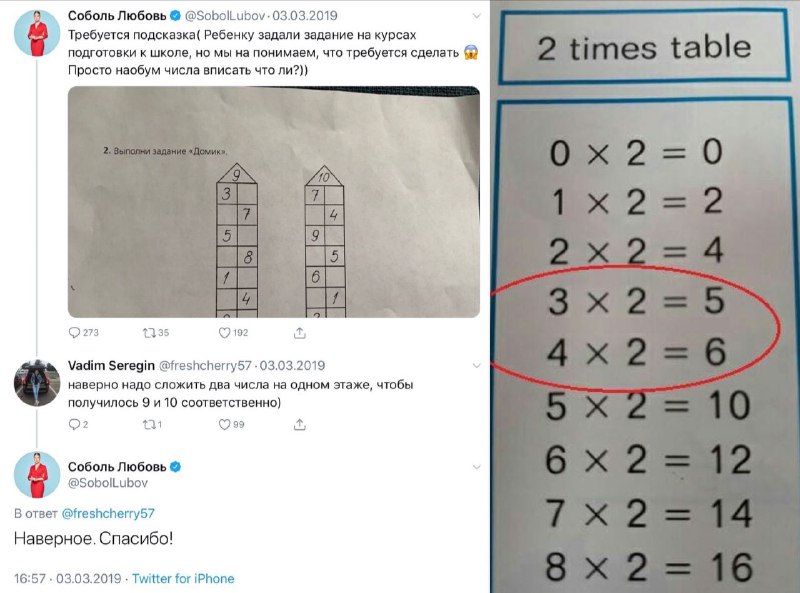Reply to Vadim Seregin's tweet
The height and width of the screenshot is (593, 800).
click(x=74, y=424)
